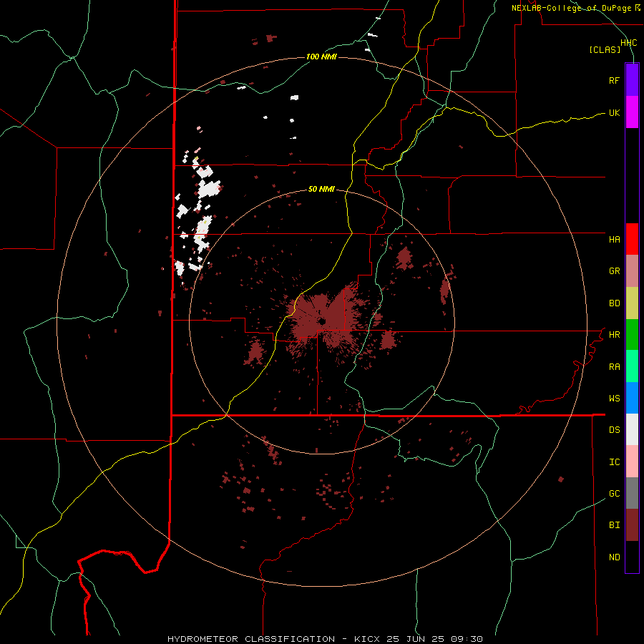Viewport: 644px width, 644px height.
Task: Click the 'GC' legend label
Action: [614, 494]
